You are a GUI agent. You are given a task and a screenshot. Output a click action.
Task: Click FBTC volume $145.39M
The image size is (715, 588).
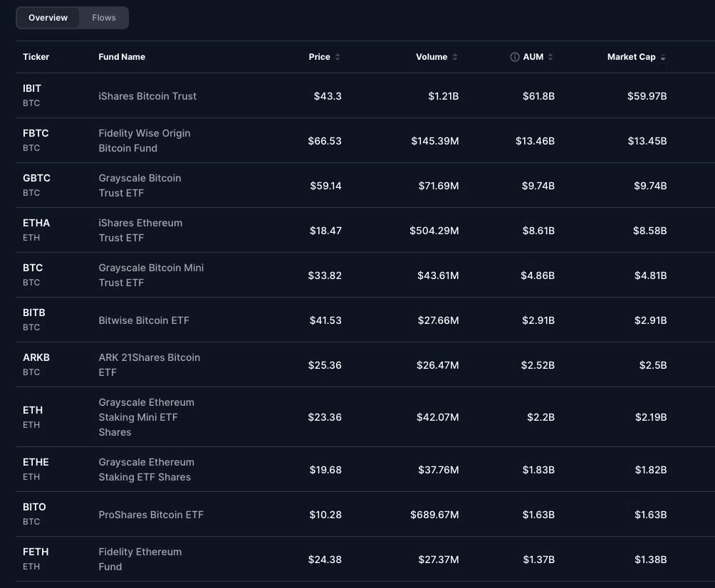pyautogui.click(x=435, y=141)
